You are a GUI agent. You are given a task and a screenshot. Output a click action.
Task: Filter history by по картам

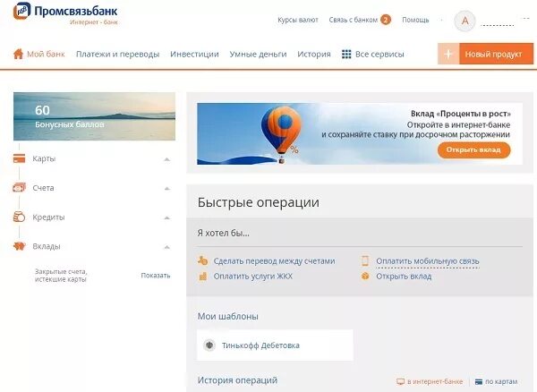click(496, 381)
